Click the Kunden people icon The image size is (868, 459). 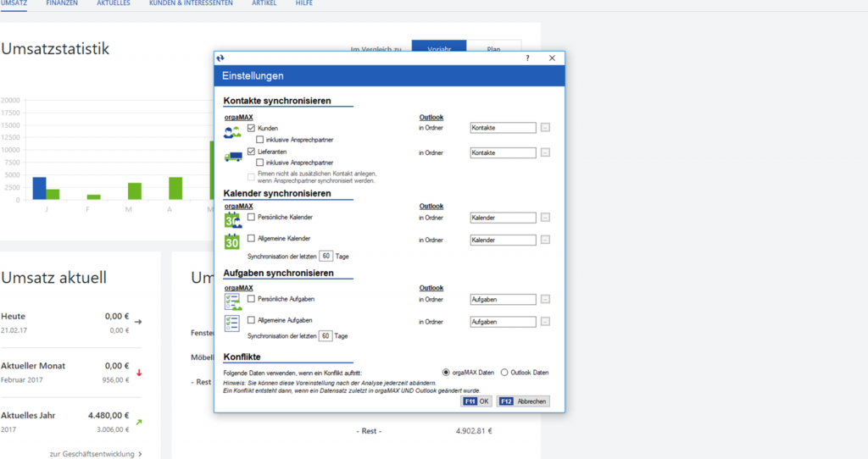coord(232,132)
